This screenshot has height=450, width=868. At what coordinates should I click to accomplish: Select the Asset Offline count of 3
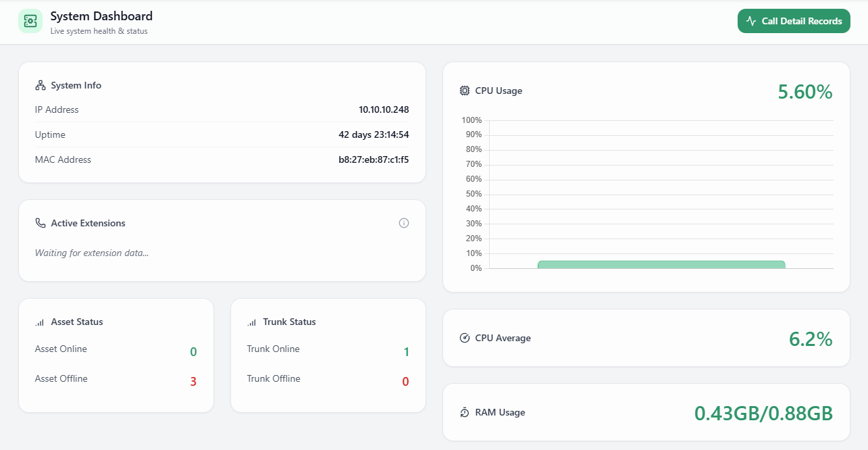(x=193, y=380)
